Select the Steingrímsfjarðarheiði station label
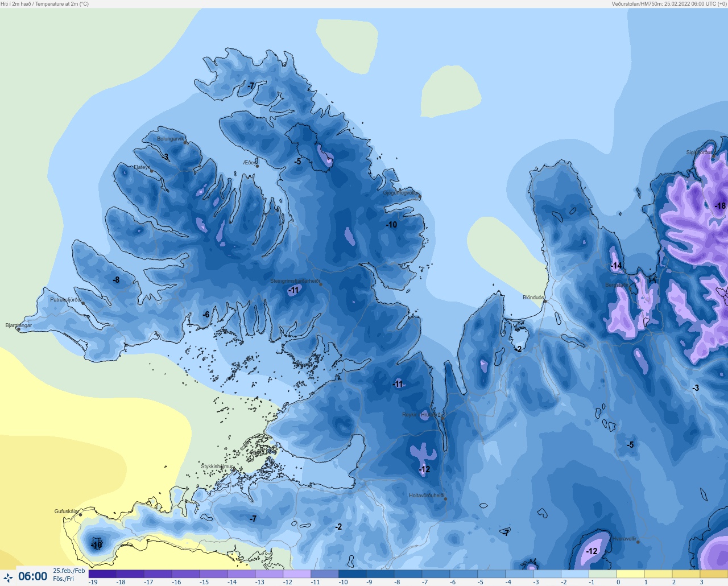 (x=295, y=281)
